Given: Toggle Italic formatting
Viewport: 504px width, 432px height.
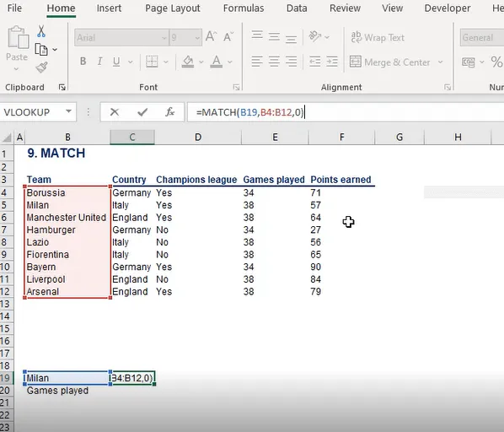Looking at the screenshot, I should 100,61.
